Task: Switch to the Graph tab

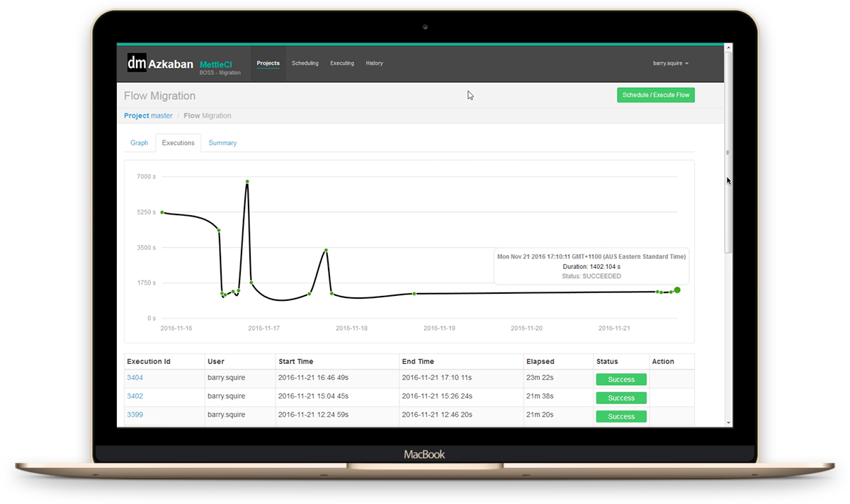Action: click(140, 143)
